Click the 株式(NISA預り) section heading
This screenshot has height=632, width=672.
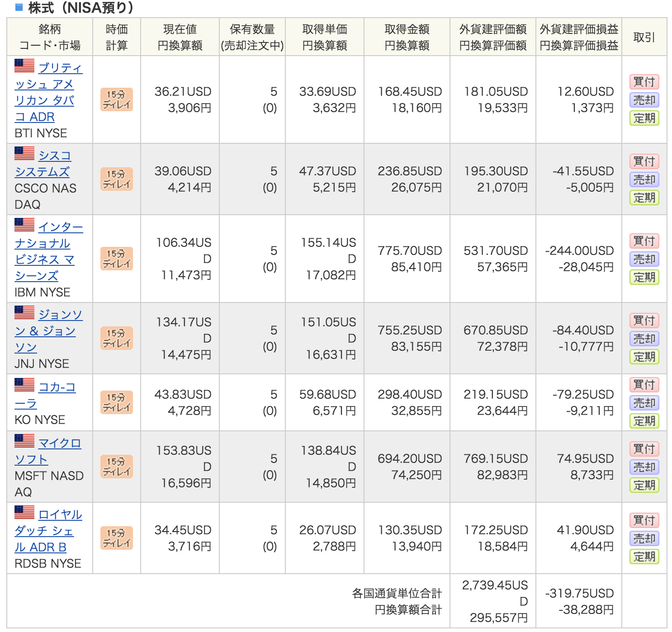point(80,7)
